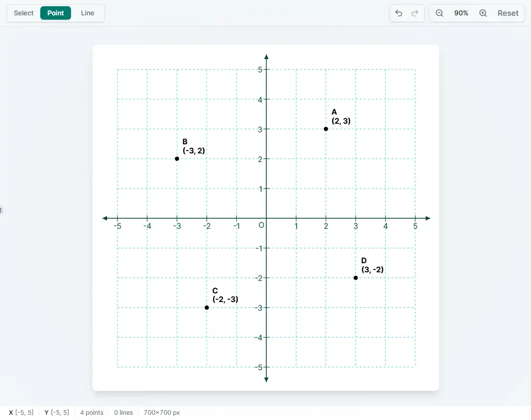Click the 4 label on the x-axis

[x=385, y=226]
